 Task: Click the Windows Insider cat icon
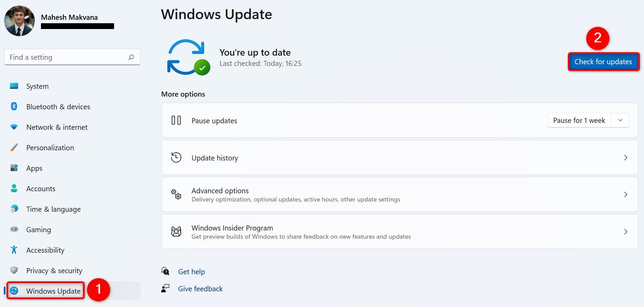176,232
